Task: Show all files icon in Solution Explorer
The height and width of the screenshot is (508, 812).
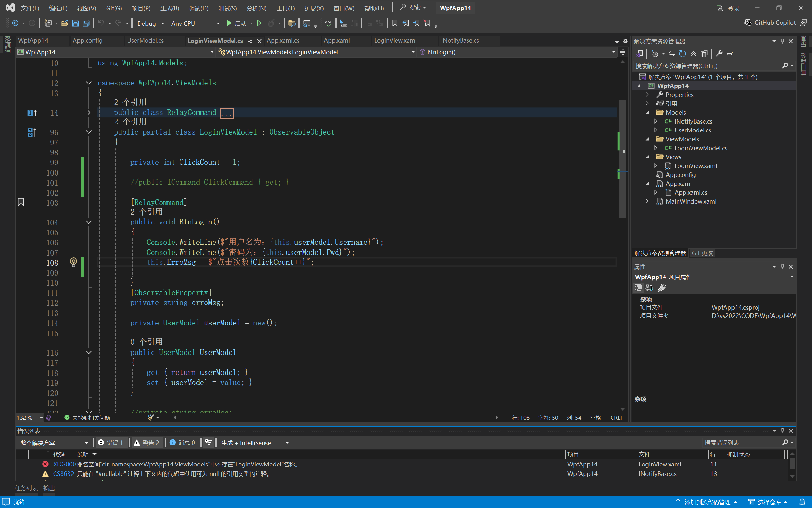Action: [704, 53]
